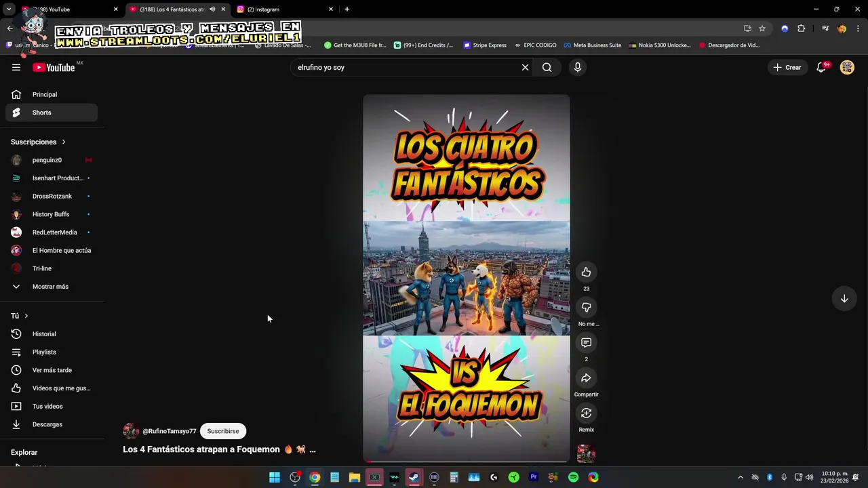Open the Short's comments
This screenshot has height=488, width=868.
point(586,342)
